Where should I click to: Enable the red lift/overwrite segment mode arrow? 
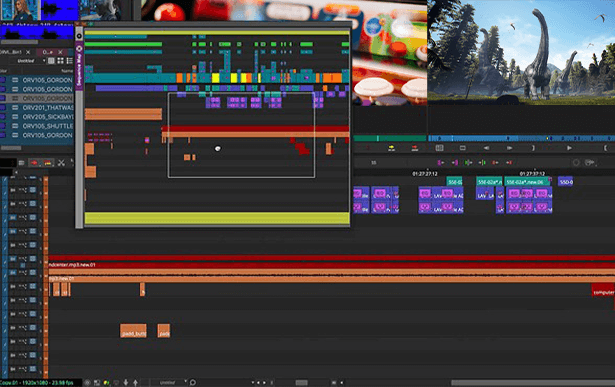pyautogui.click(x=34, y=163)
